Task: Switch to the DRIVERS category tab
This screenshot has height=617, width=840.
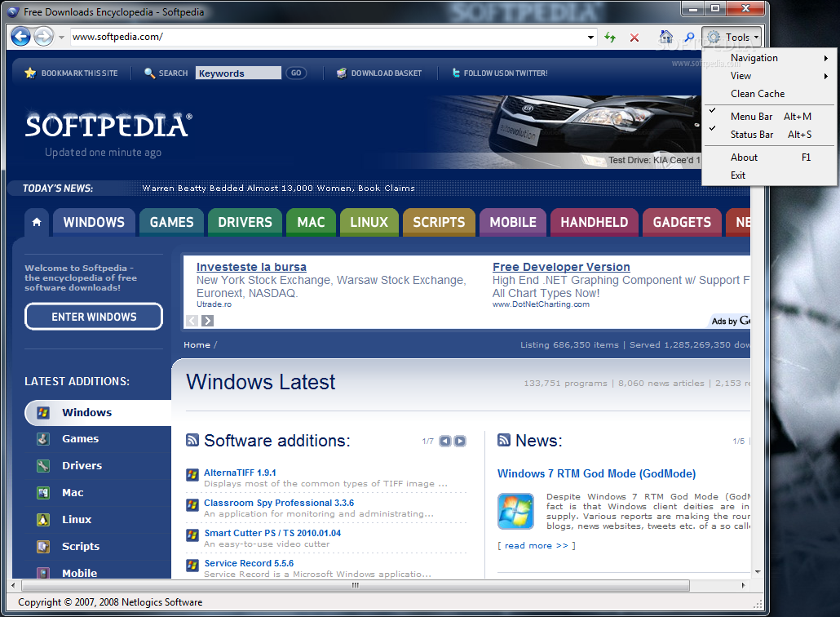Action: coord(245,222)
